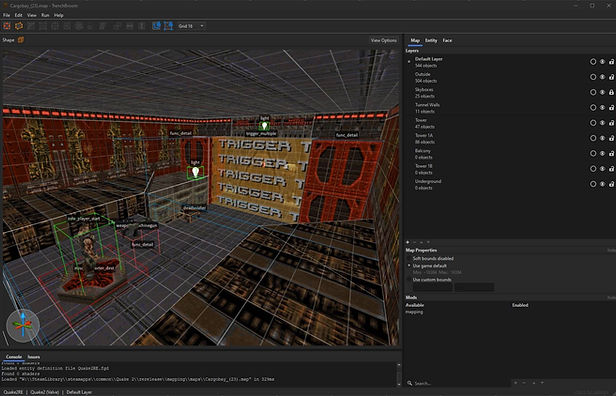
Task: Set Balcony as the active layer
Action: pyautogui.click(x=593, y=154)
